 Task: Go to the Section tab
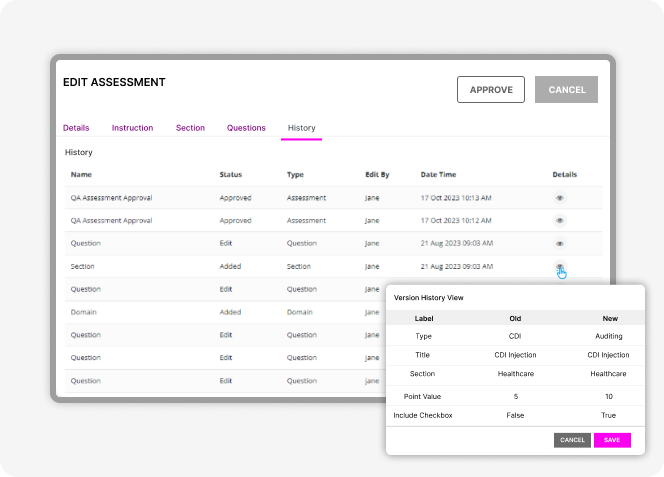coord(190,128)
